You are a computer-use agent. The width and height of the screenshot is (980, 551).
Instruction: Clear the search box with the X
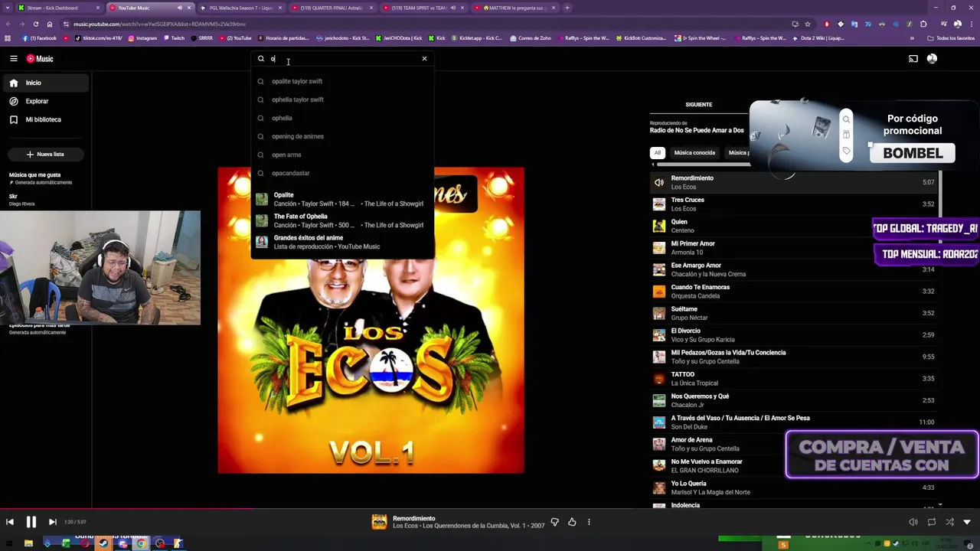pos(424,59)
